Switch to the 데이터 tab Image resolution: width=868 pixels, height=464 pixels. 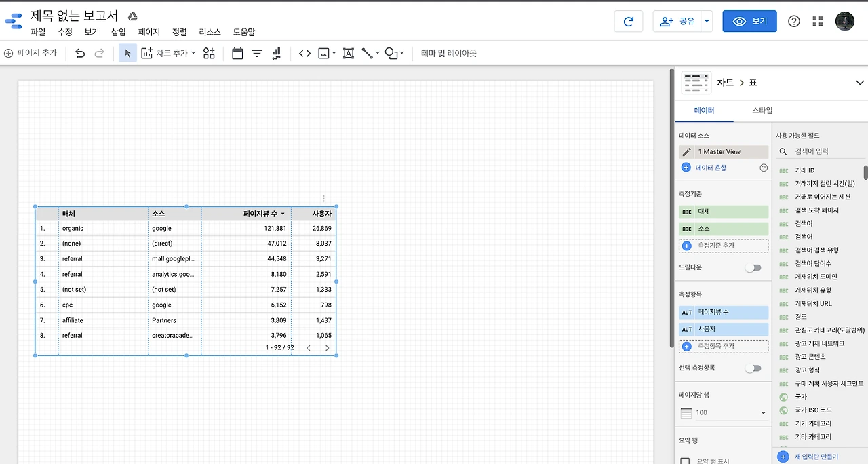click(704, 110)
